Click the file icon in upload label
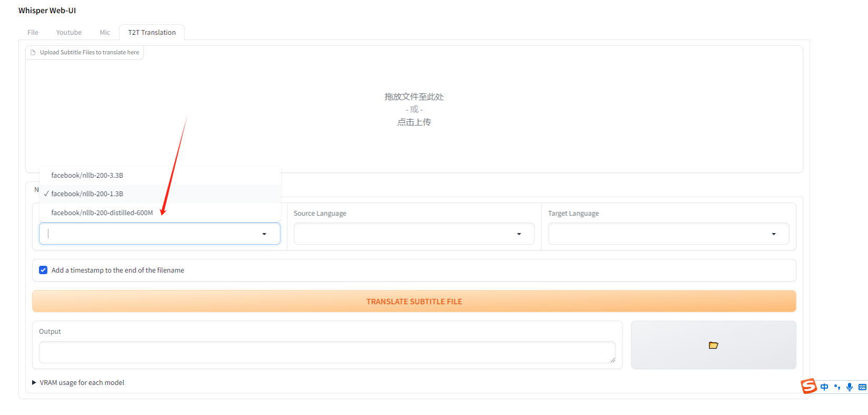This screenshot has height=415, width=868. (x=33, y=53)
